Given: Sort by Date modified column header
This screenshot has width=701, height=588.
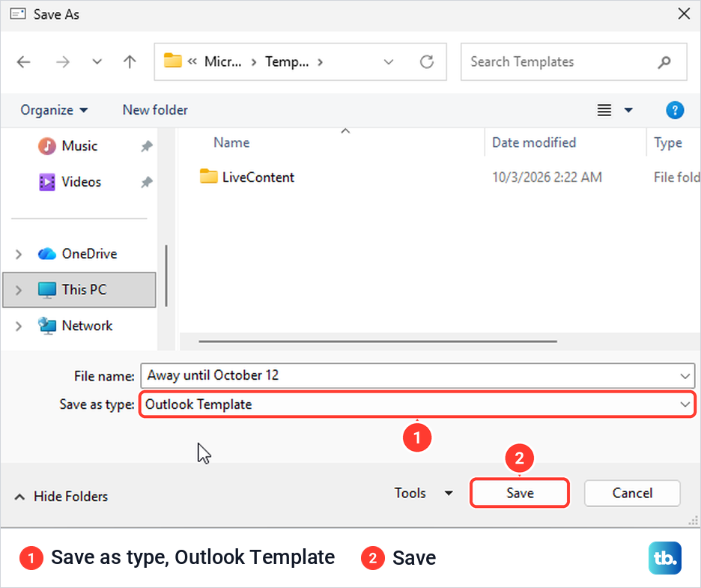Looking at the screenshot, I should pyautogui.click(x=534, y=142).
